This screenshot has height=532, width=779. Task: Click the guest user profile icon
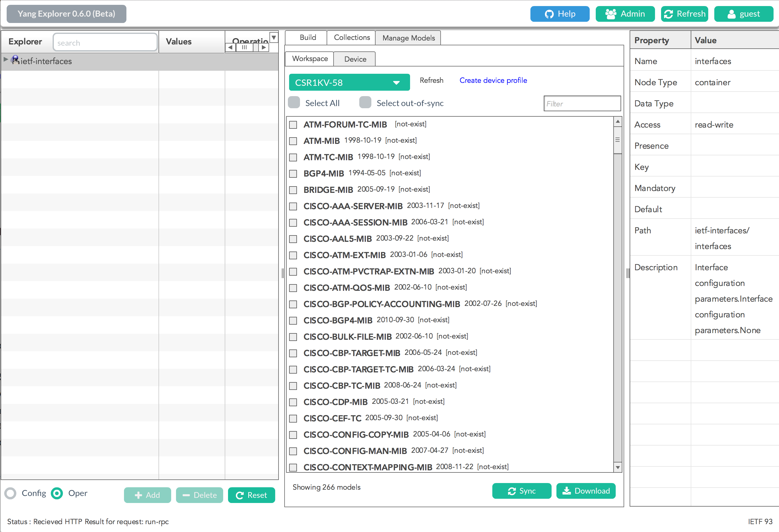732,14
